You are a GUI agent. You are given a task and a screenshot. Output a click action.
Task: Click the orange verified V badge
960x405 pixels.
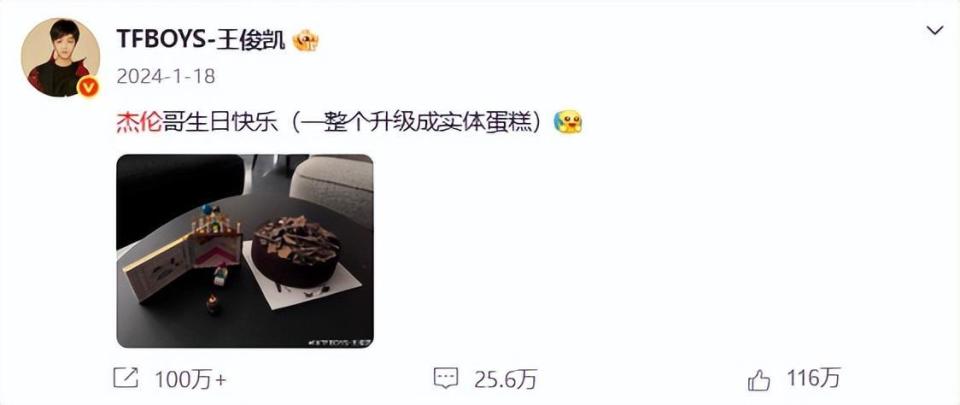pos(88,87)
